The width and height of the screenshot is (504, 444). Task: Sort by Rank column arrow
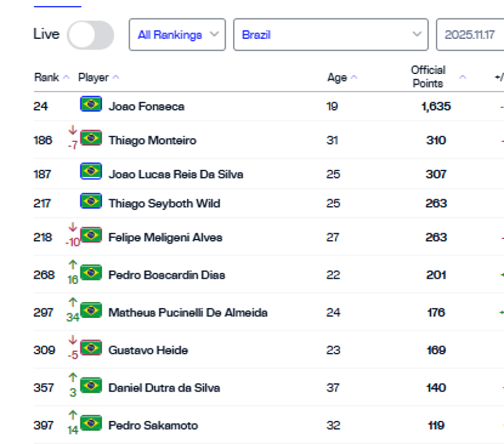tap(66, 77)
